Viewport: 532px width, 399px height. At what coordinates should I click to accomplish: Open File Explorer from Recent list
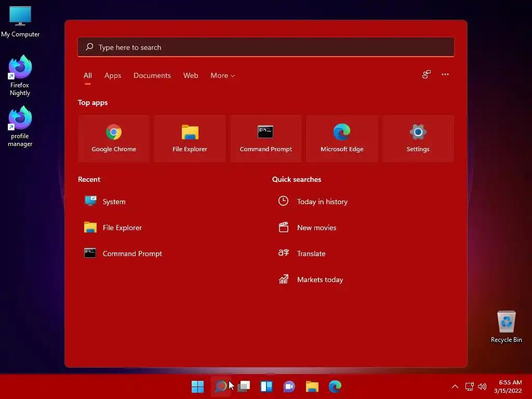click(113, 228)
